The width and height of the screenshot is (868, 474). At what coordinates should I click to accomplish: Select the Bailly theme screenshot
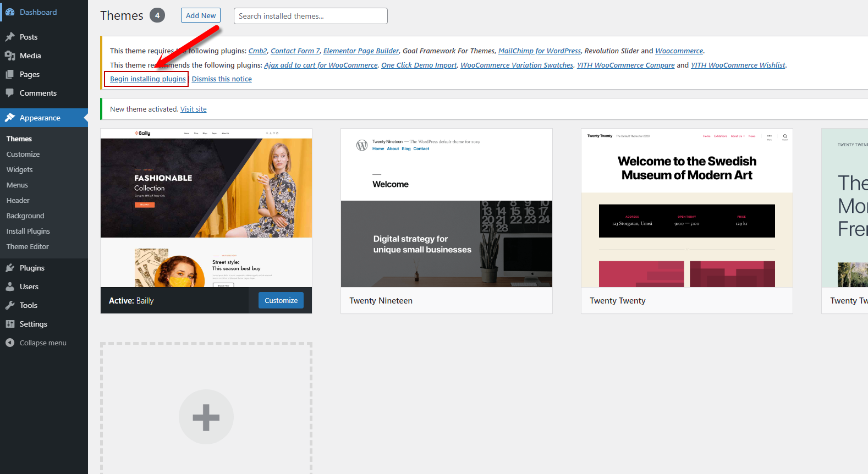(x=206, y=208)
